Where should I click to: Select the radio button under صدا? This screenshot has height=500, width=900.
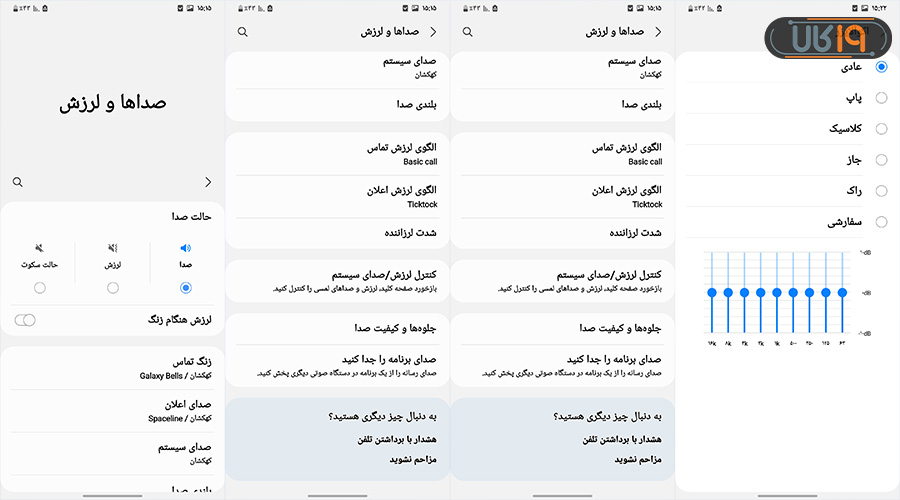(186, 288)
